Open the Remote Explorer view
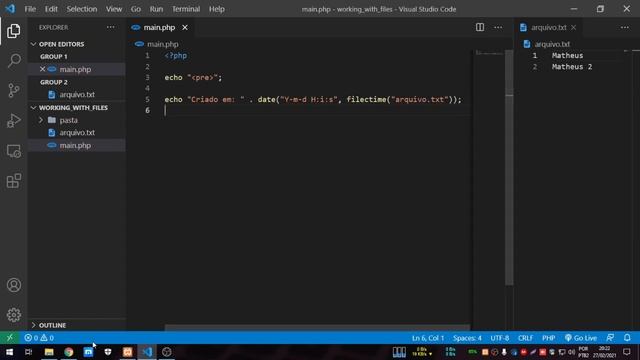 pos(13,151)
